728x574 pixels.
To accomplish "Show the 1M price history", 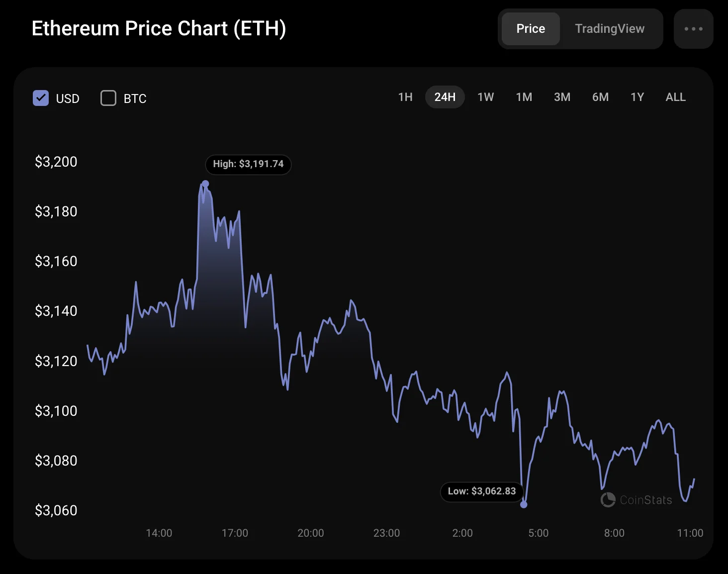I will click(524, 97).
